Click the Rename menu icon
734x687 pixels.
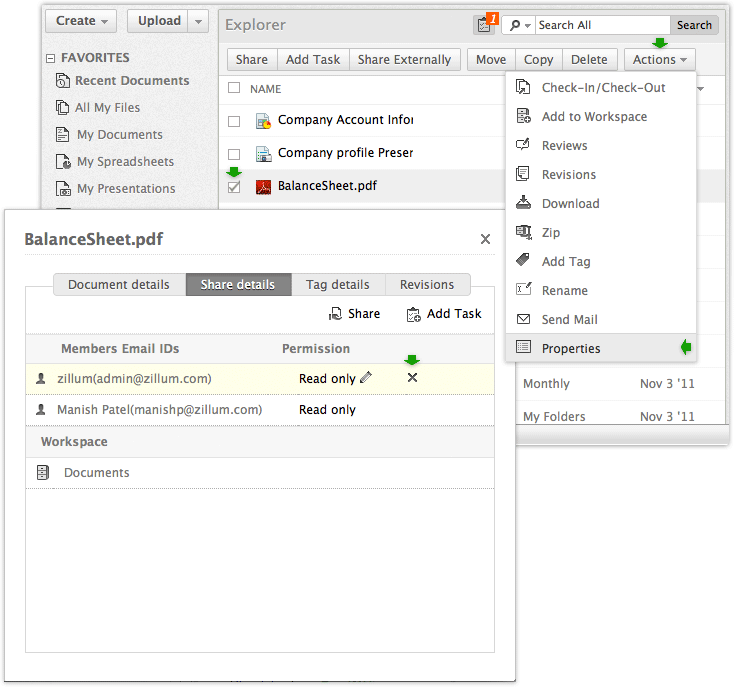point(523,289)
